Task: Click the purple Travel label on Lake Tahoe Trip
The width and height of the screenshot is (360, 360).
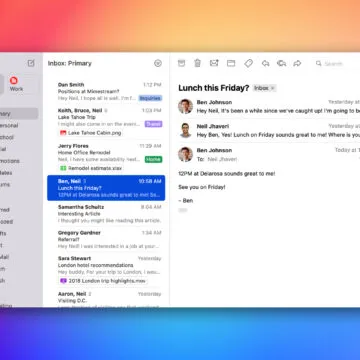Action: [153, 124]
